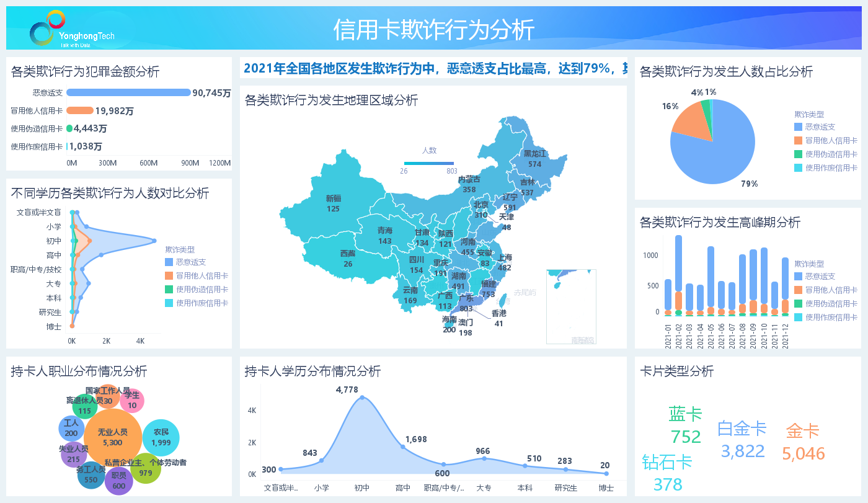This screenshot has width=868, height=503.
Task: Click the purple 职员 bubble showing 600
Action: pyautogui.click(x=118, y=481)
